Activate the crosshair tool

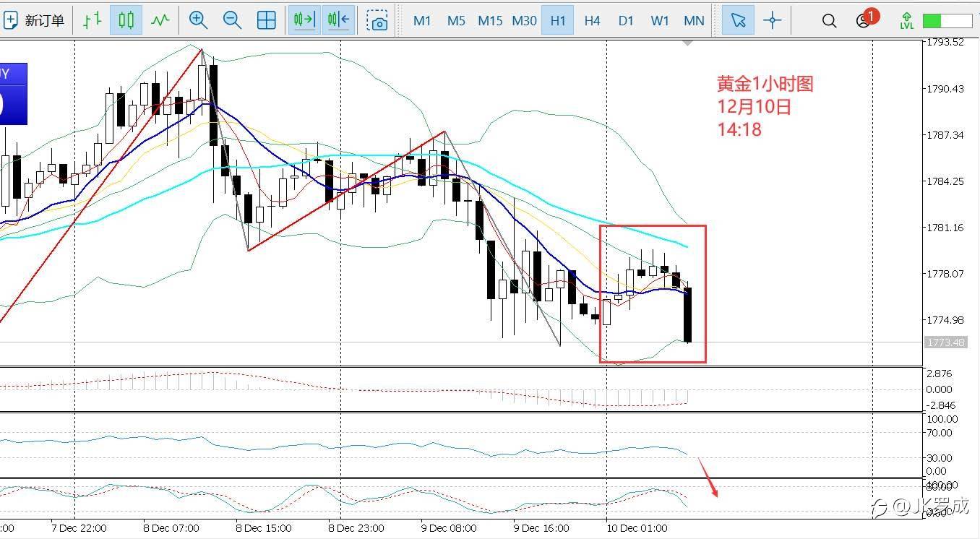(x=773, y=20)
